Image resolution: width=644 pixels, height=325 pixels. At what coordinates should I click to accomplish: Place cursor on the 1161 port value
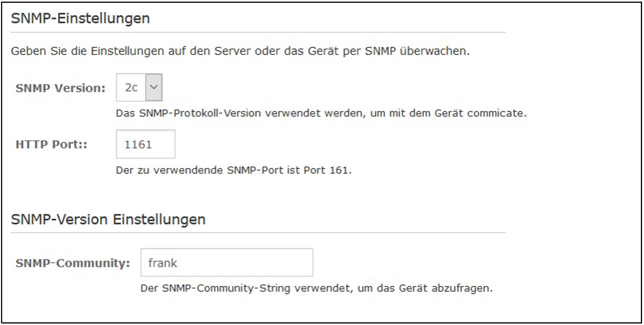click(x=138, y=144)
